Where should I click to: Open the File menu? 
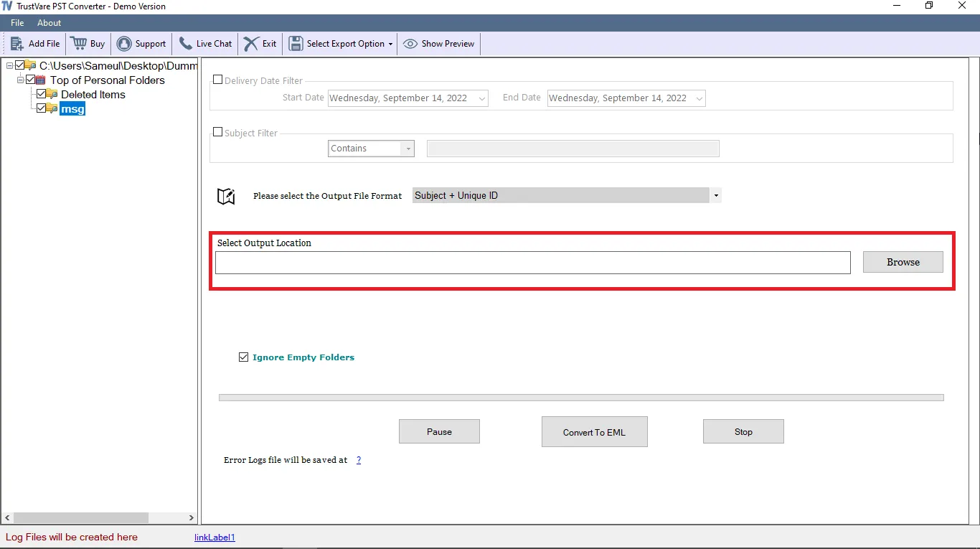point(17,22)
